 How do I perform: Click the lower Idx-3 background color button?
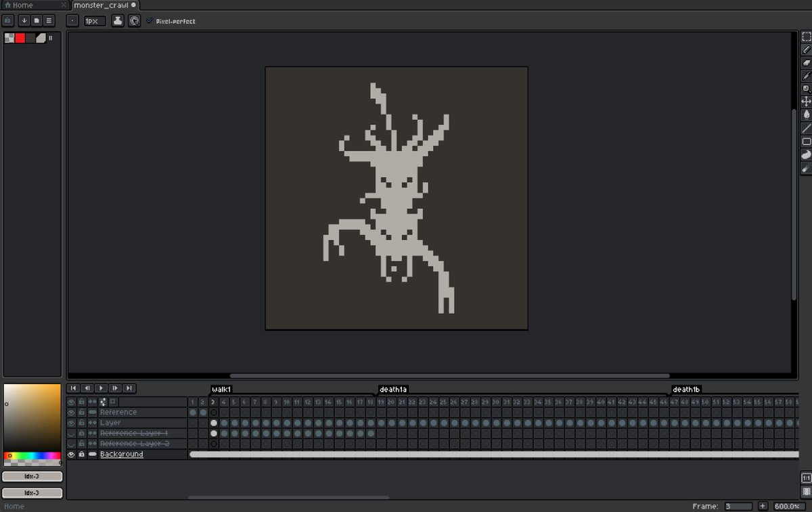pos(32,493)
